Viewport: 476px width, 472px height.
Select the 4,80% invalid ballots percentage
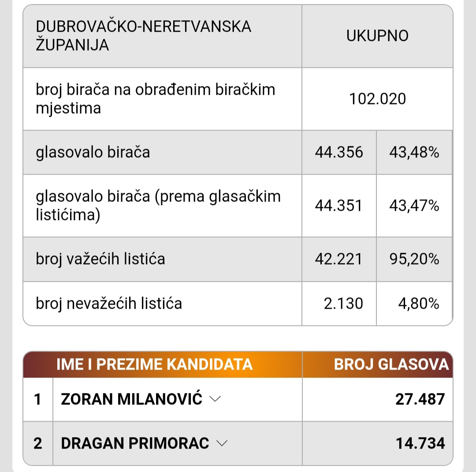click(x=419, y=303)
